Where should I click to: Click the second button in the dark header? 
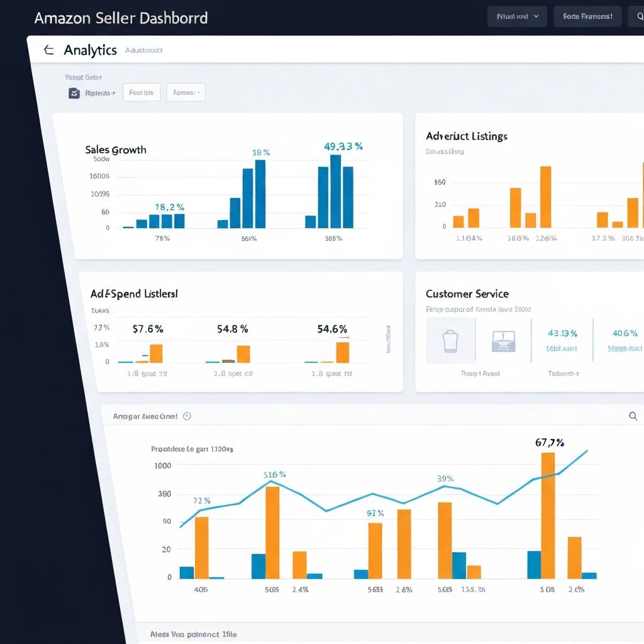[587, 16]
